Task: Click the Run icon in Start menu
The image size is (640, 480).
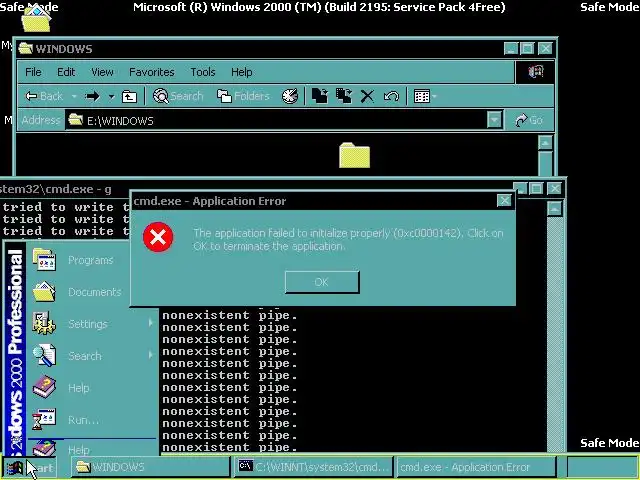Action: click(44, 419)
